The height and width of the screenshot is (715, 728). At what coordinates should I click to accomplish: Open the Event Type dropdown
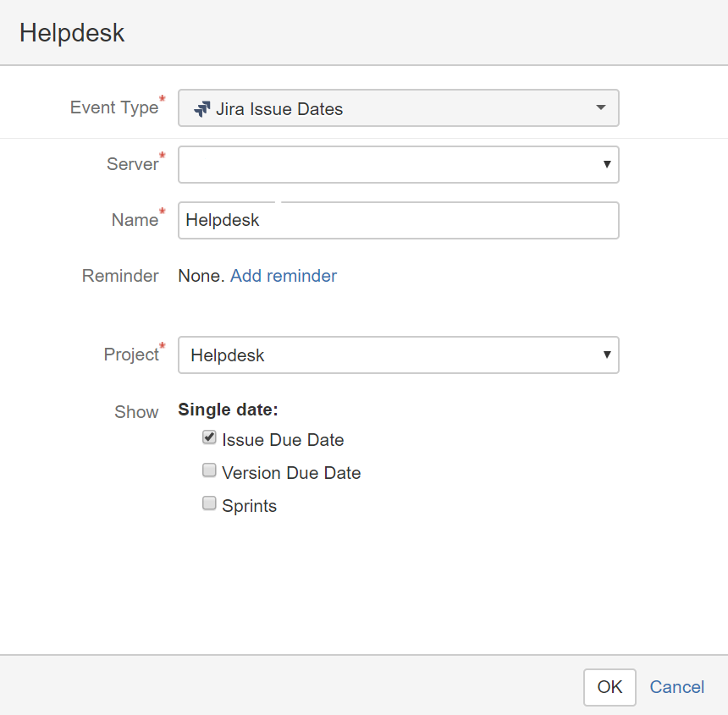(399, 108)
